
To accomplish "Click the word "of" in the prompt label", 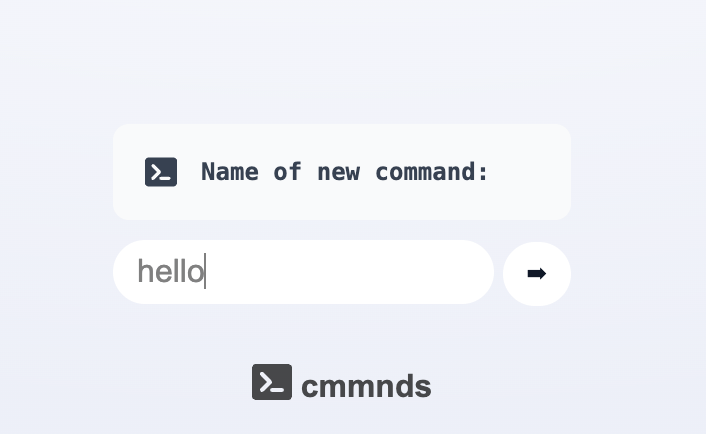I will click(x=287, y=172).
